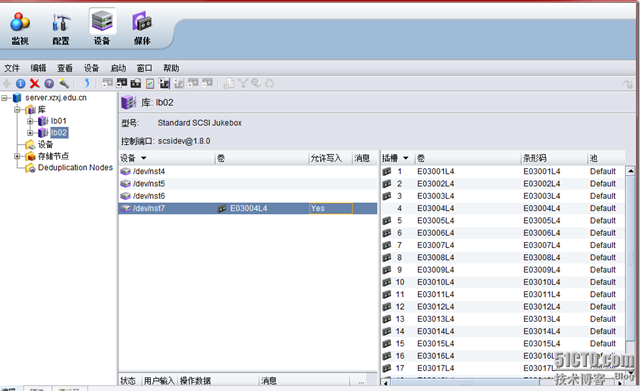Collapse the 库 tree branch

point(17,110)
